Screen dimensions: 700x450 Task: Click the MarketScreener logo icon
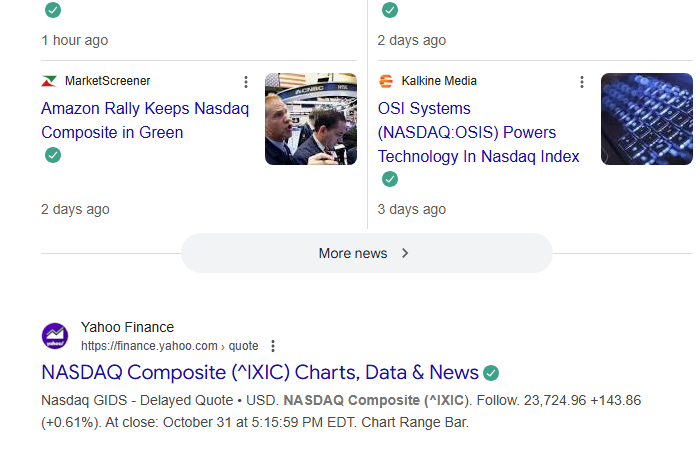click(x=49, y=81)
